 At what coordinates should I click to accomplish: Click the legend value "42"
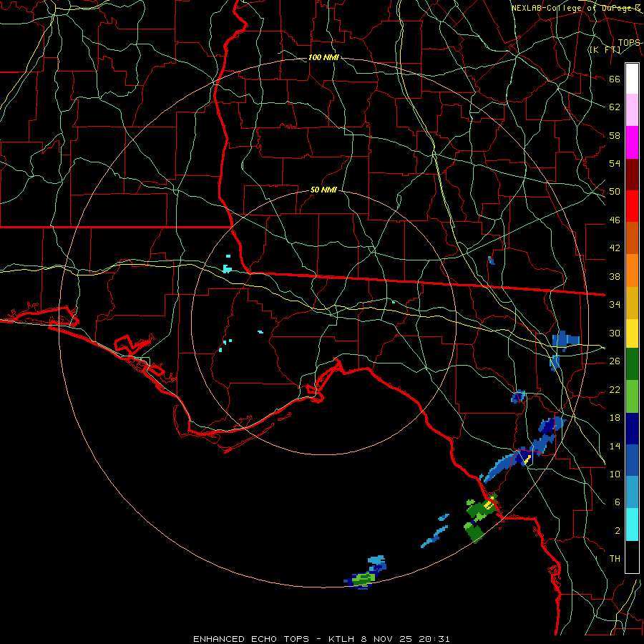[615, 248]
